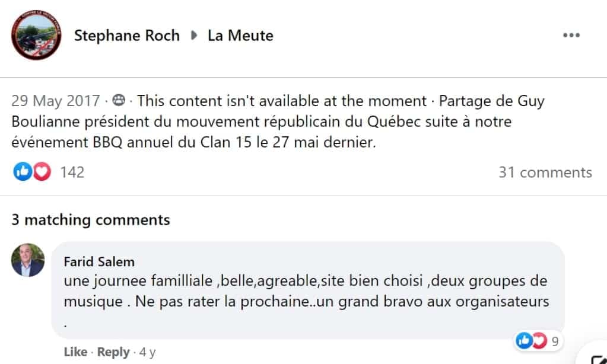Open the post options menu (three dots)
This screenshot has width=607, height=364.
point(571,35)
